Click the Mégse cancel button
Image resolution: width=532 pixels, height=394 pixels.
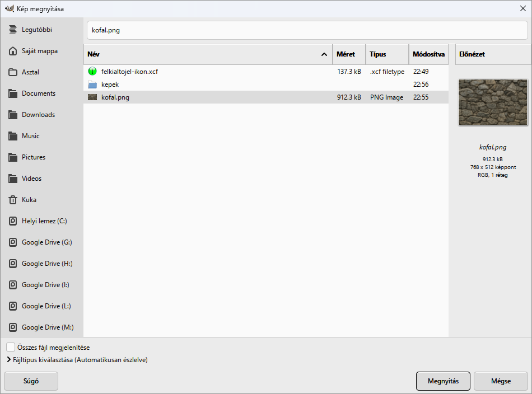(501, 381)
